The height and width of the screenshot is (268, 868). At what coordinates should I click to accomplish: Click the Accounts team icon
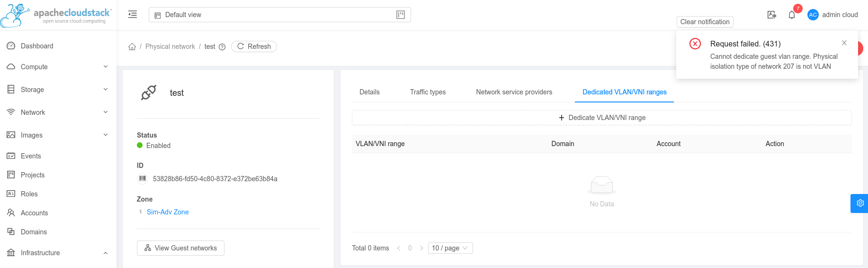[x=11, y=213]
